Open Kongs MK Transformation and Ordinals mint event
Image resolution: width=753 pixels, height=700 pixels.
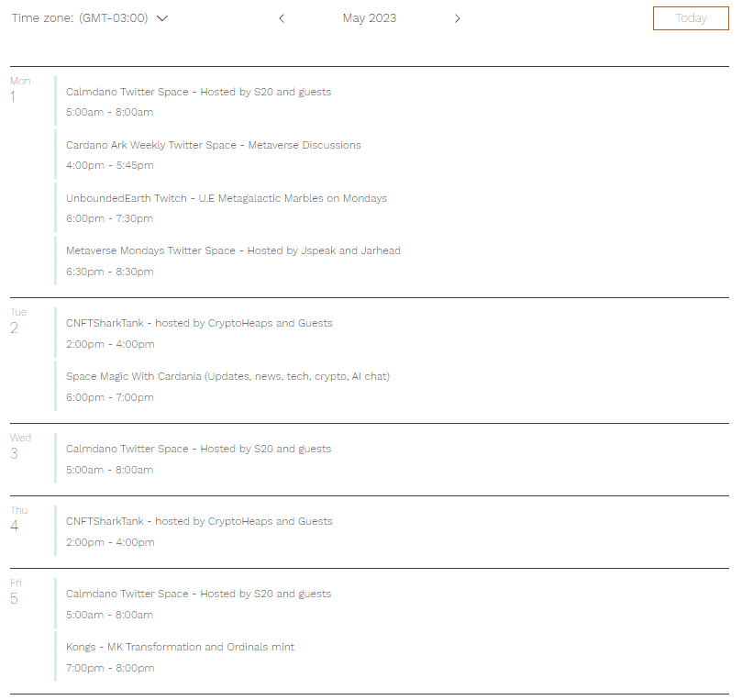180,647
